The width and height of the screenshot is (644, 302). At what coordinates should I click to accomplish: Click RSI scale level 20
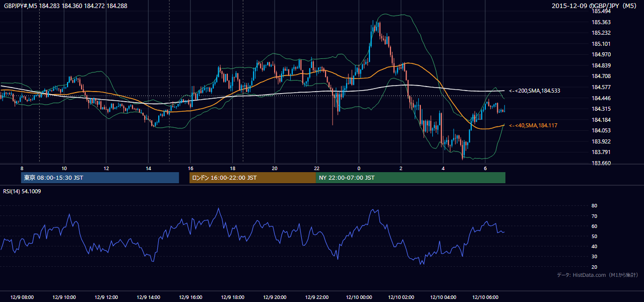pos(594,267)
